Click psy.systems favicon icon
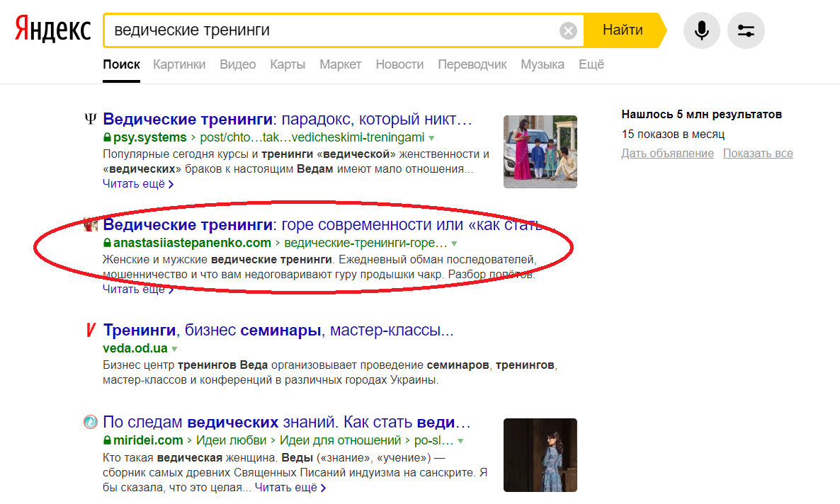The height and width of the screenshot is (504, 840). (x=90, y=119)
